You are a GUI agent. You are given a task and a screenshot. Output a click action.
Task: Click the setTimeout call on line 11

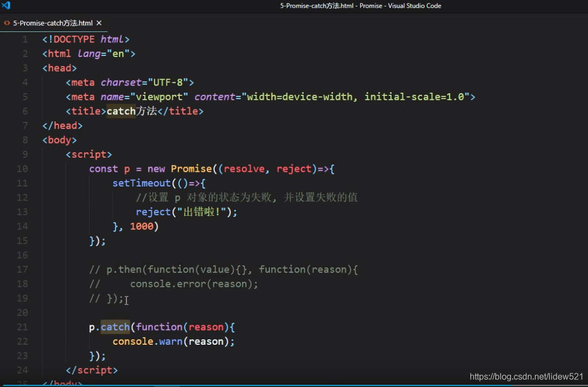(142, 183)
